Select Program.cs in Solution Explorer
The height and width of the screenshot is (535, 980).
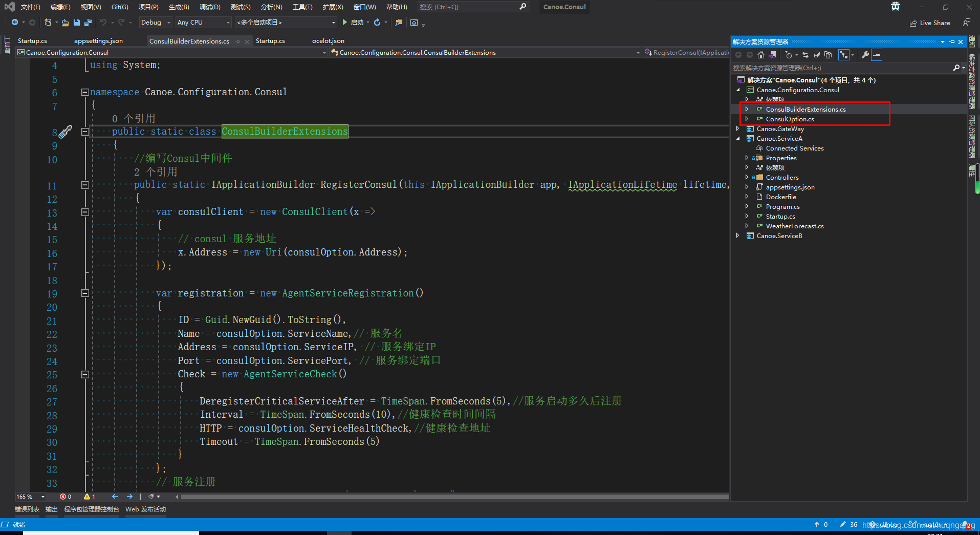782,206
